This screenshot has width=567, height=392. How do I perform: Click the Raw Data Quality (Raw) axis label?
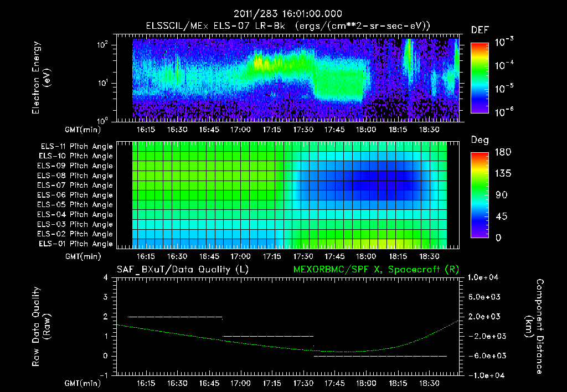(41, 327)
